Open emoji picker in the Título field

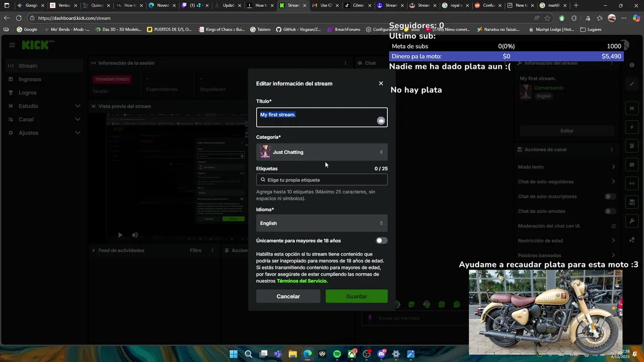point(381,121)
